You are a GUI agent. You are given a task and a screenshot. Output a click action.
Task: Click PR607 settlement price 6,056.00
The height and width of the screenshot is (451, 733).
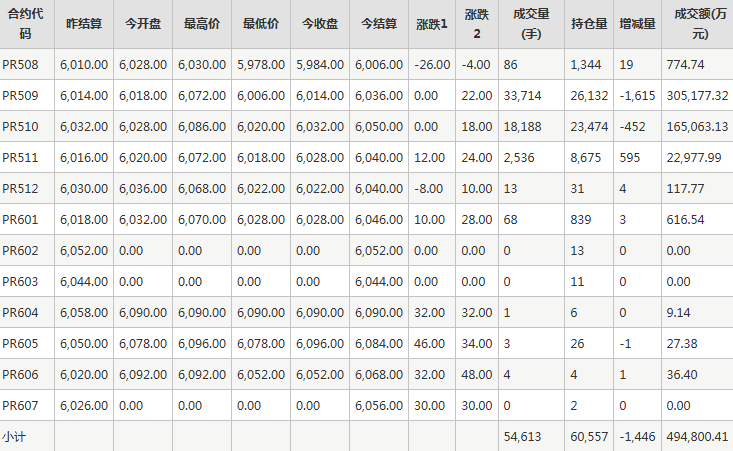(x=379, y=405)
